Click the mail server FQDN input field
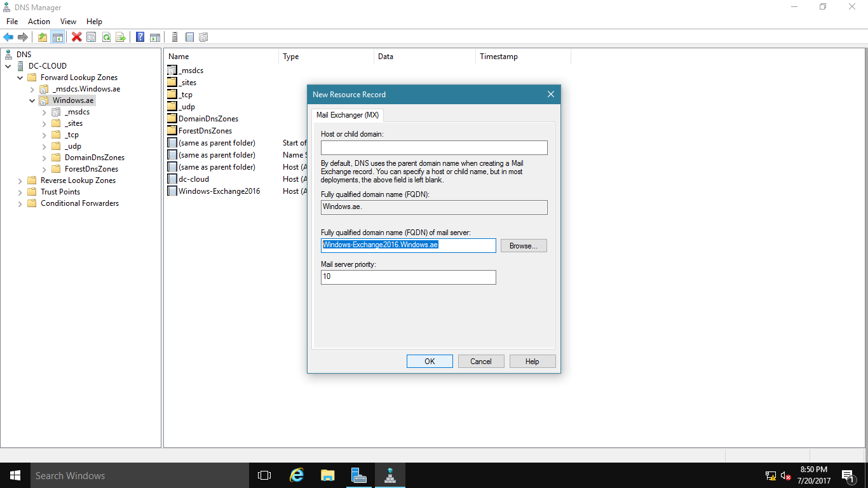 [409, 245]
